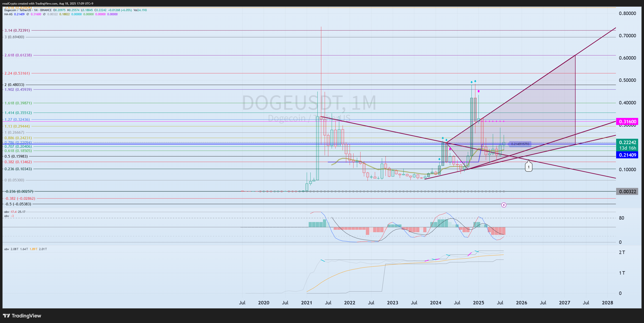Screen dimensions: 644x323
Task: Click the Fibonacci label 2 (0.48033)
Action: pyautogui.click(x=14, y=85)
